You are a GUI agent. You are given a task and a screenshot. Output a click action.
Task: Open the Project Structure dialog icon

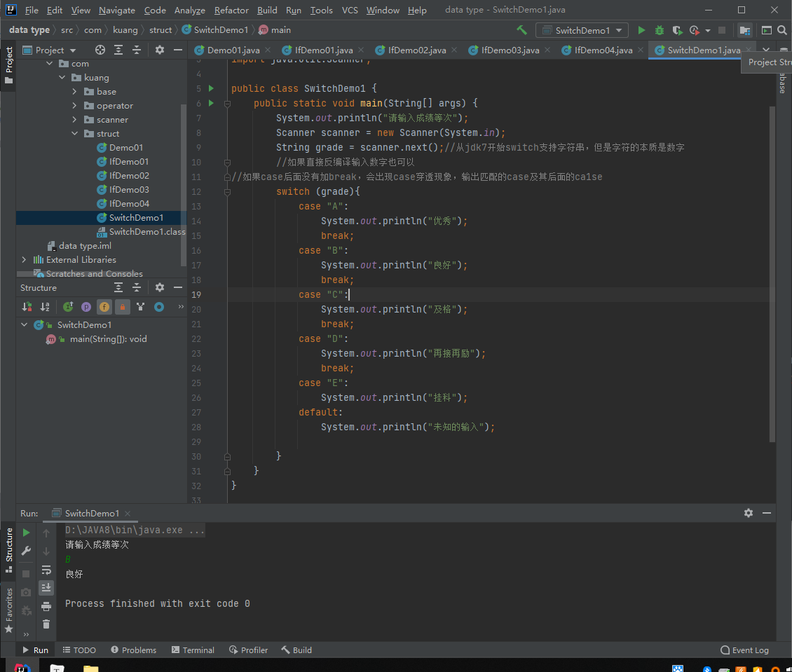coord(744,30)
